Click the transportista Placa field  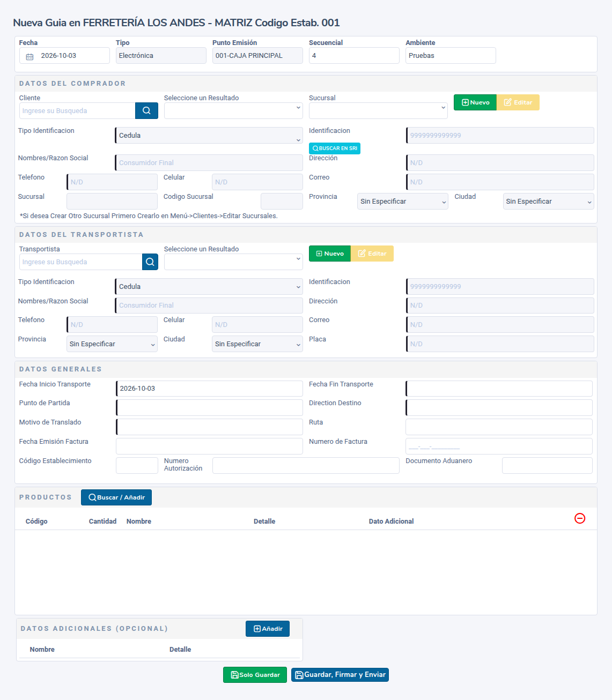[500, 344]
